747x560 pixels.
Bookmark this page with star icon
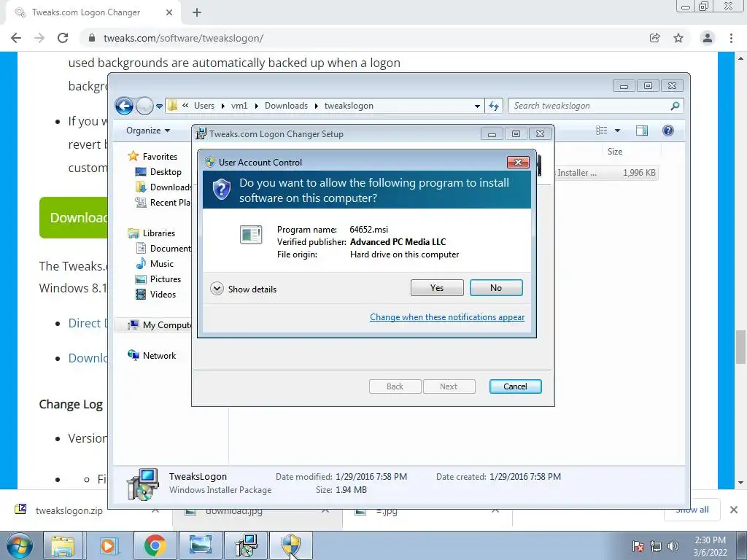[x=678, y=38]
